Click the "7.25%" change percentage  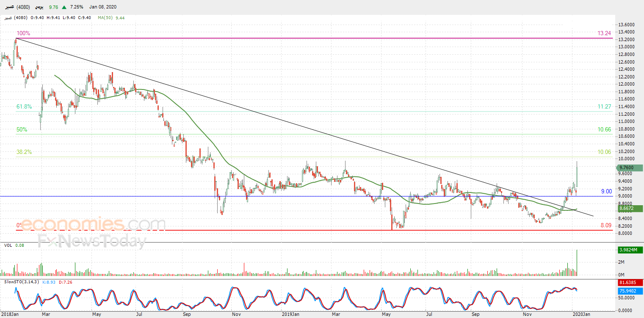77,7
